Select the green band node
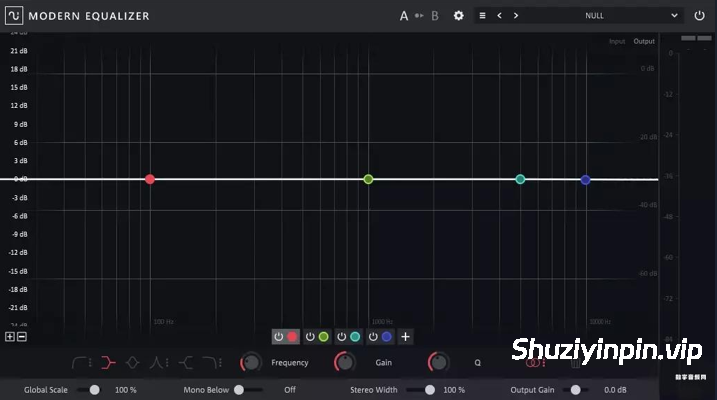 (x=368, y=179)
